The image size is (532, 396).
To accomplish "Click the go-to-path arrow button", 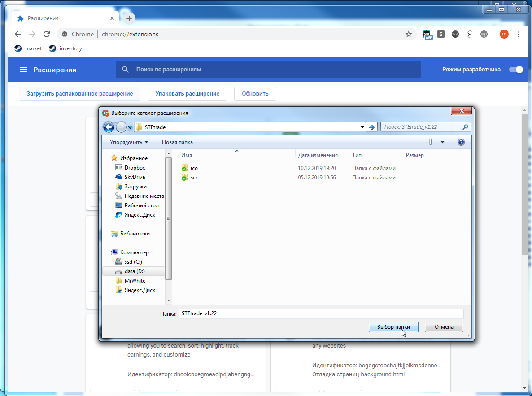I will pos(372,127).
